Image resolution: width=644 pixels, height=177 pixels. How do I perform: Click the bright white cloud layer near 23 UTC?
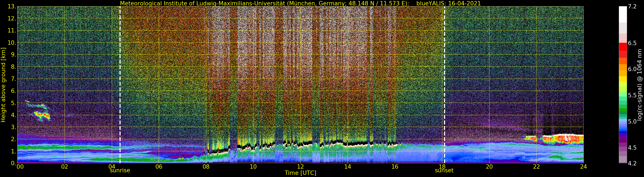568,137
